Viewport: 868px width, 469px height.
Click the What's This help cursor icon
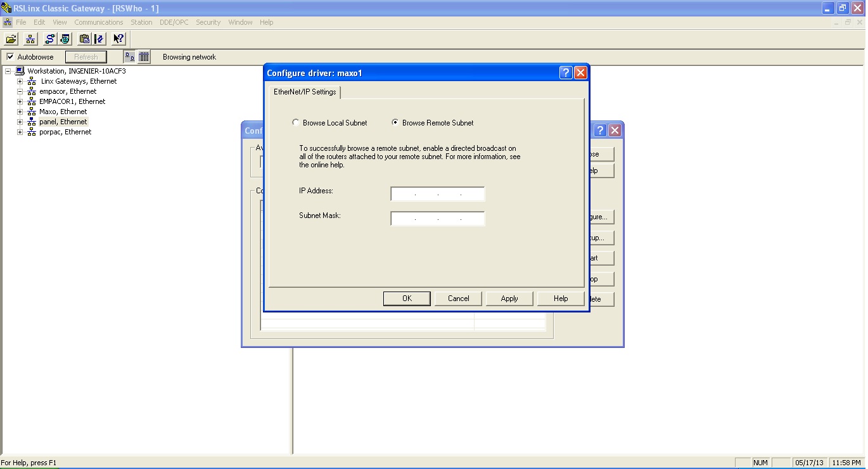[x=118, y=39]
